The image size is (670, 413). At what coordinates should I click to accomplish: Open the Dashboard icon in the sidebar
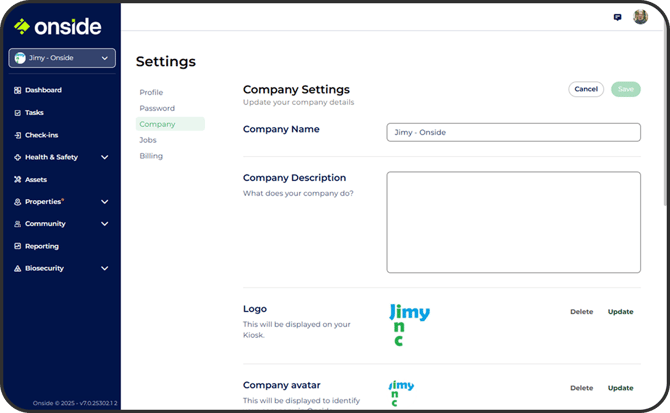pos(17,90)
